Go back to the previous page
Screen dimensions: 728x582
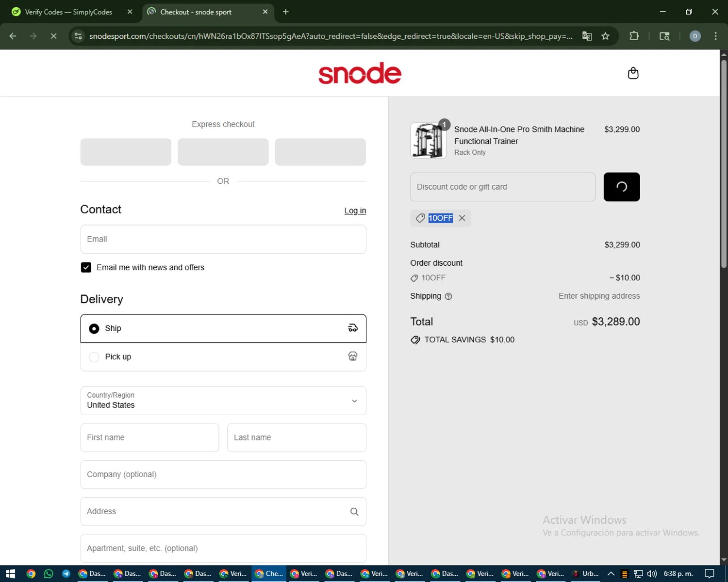click(13, 36)
